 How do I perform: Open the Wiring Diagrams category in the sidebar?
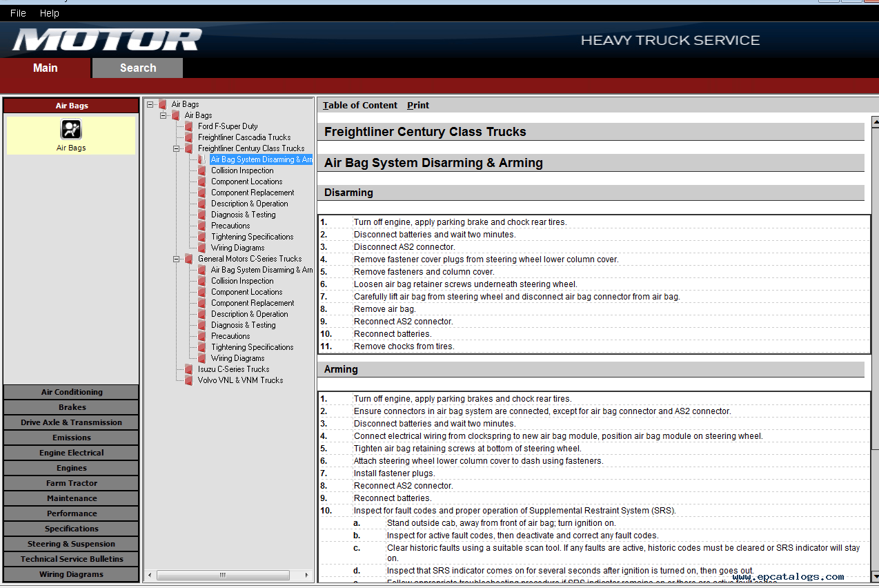click(x=72, y=574)
